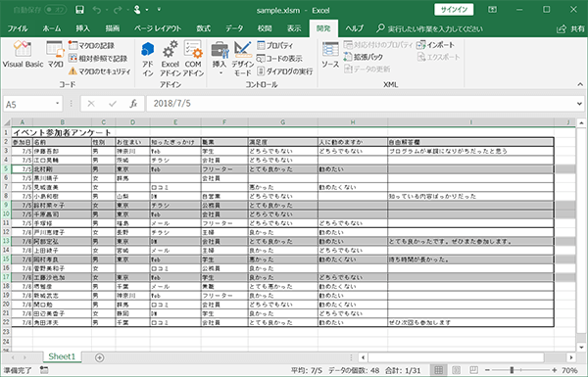Click the touch/mouse mode icon
Image resolution: width=588 pixels, height=377 pixels.
pos(137,10)
